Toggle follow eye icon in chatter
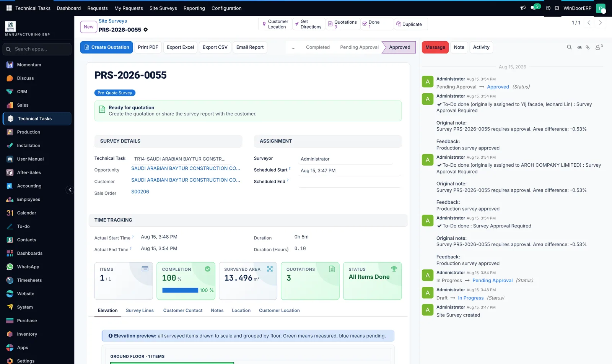This screenshot has height=364, width=612. (579, 47)
